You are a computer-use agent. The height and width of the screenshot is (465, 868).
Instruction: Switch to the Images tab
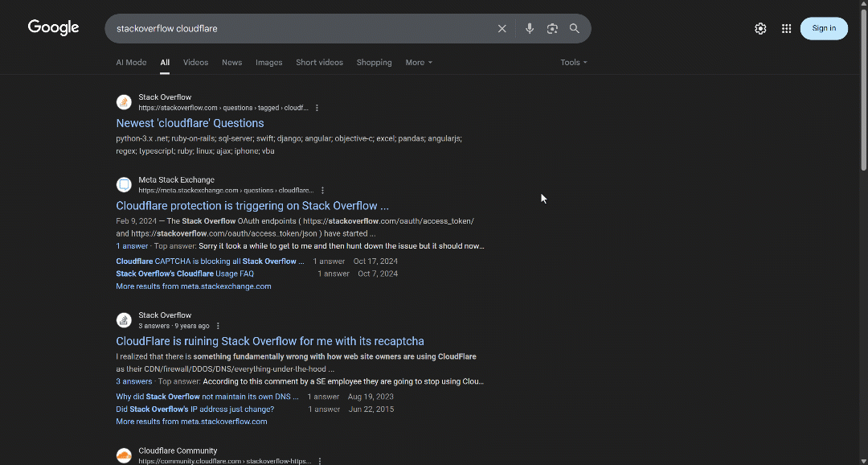coord(268,63)
